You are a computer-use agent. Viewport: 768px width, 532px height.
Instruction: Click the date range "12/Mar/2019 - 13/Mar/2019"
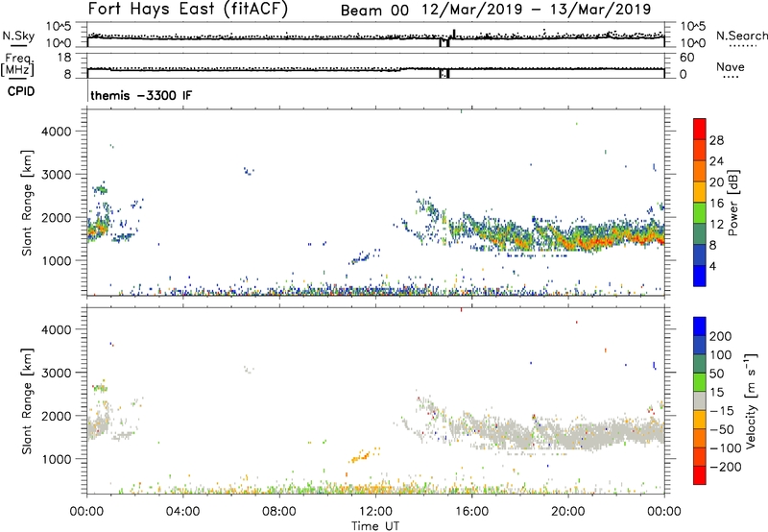pos(537,10)
